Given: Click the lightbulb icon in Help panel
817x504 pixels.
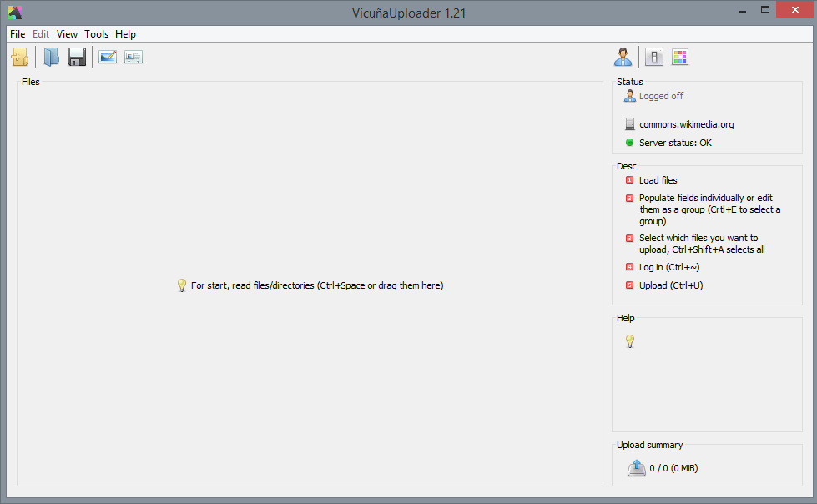Looking at the screenshot, I should click(x=630, y=341).
